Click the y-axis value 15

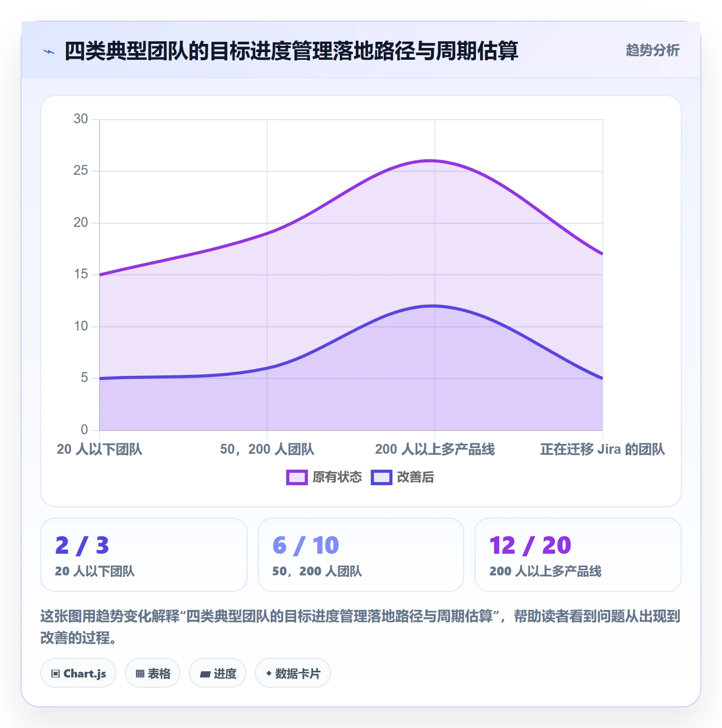[81, 274]
